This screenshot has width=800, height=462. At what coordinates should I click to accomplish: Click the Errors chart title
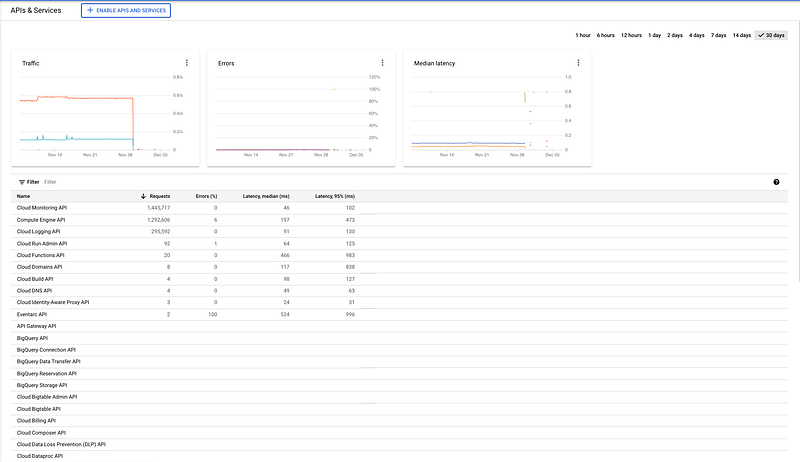[226, 63]
